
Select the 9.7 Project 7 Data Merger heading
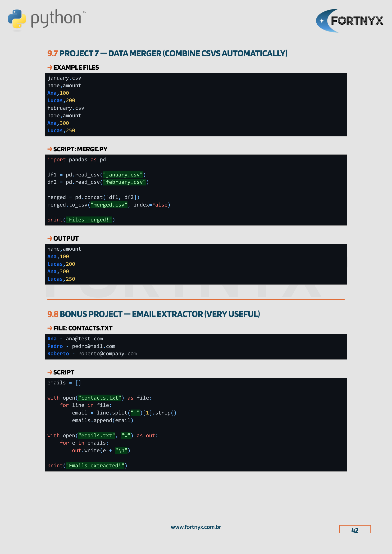[167, 53]
